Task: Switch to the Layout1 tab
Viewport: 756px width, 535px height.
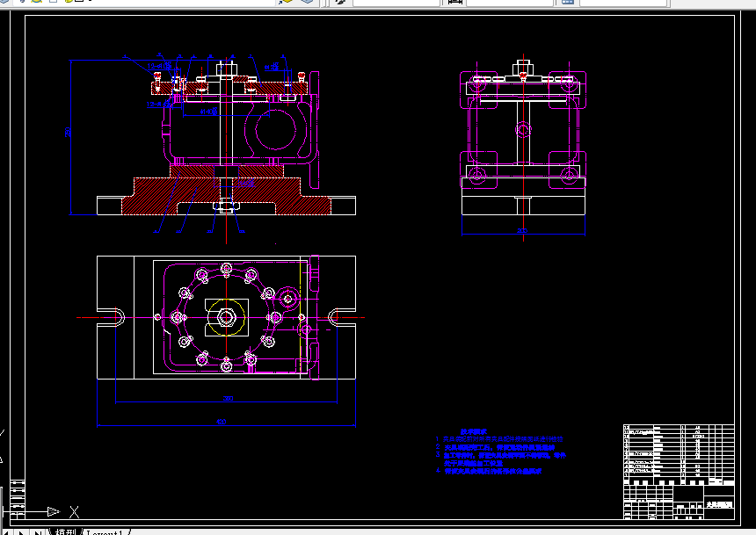Action: point(105,532)
